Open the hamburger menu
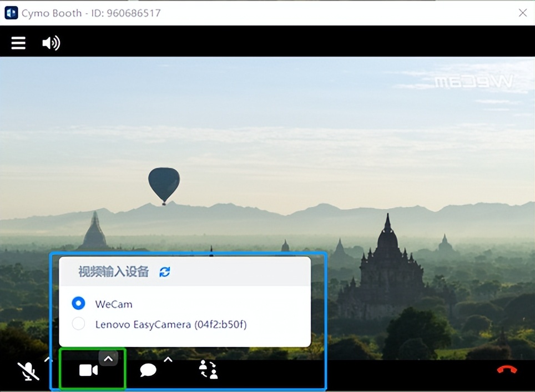The height and width of the screenshot is (392, 535). [18, 43]
